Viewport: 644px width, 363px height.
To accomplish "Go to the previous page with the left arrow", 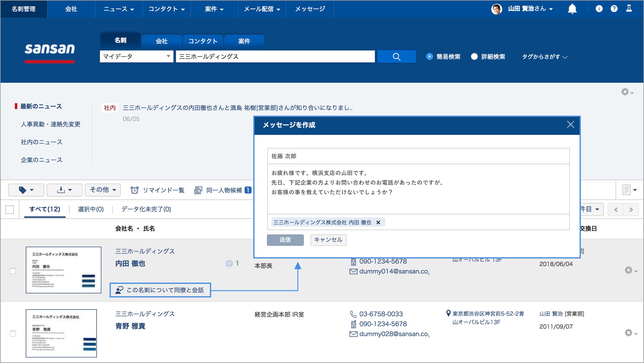I will pos(616,210).
